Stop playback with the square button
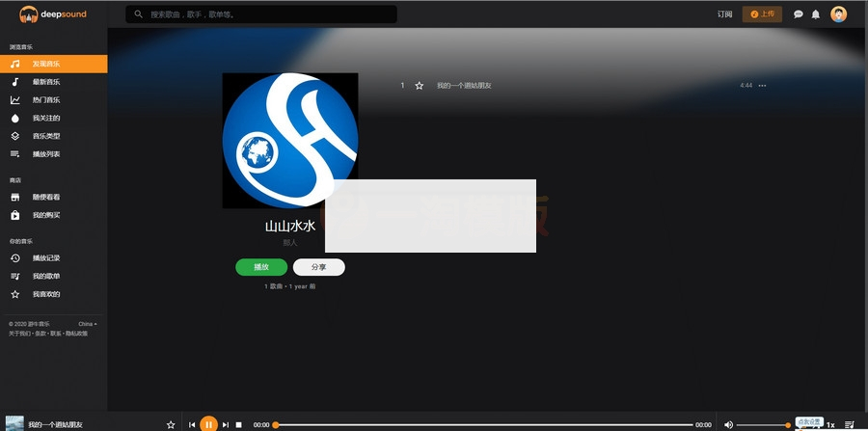 click(239, 424)
